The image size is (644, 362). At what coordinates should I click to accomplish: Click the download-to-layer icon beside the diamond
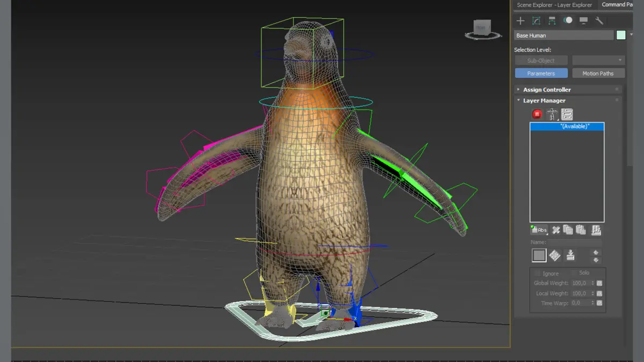click(570, 255)
